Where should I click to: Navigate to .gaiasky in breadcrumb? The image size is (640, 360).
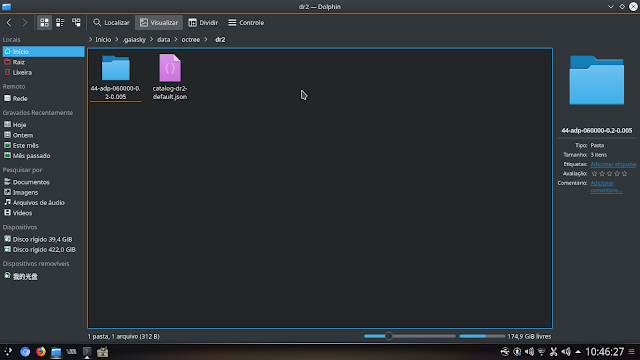pos(134,40)
